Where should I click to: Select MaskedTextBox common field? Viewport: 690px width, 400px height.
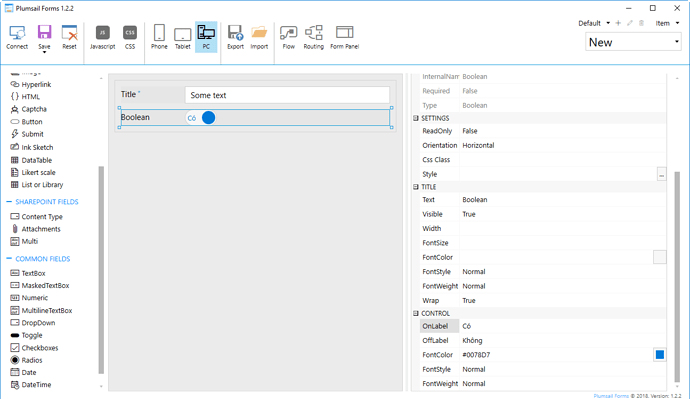(x=40, y=285)
